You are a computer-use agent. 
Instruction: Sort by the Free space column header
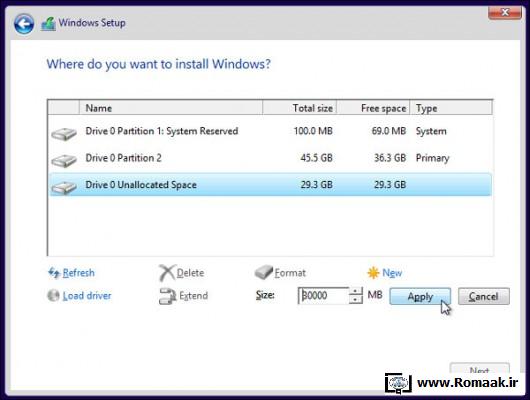(373, 108)
